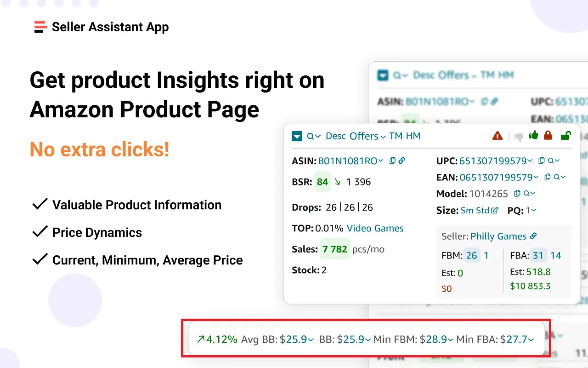The width and height of the screenshot is (588, 368).
Task: Toggle the thumbs down icon
Action: click(519, 136)
